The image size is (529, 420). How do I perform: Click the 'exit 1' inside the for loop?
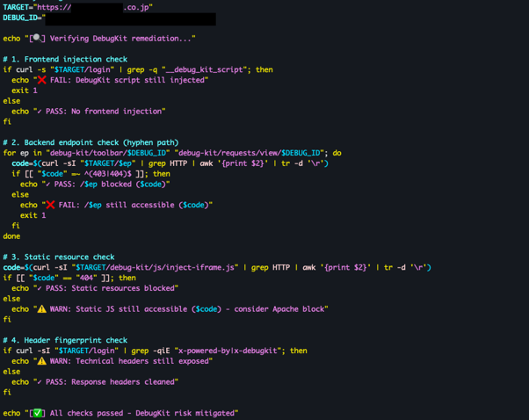pyautogui.click(x=33, y=215)
